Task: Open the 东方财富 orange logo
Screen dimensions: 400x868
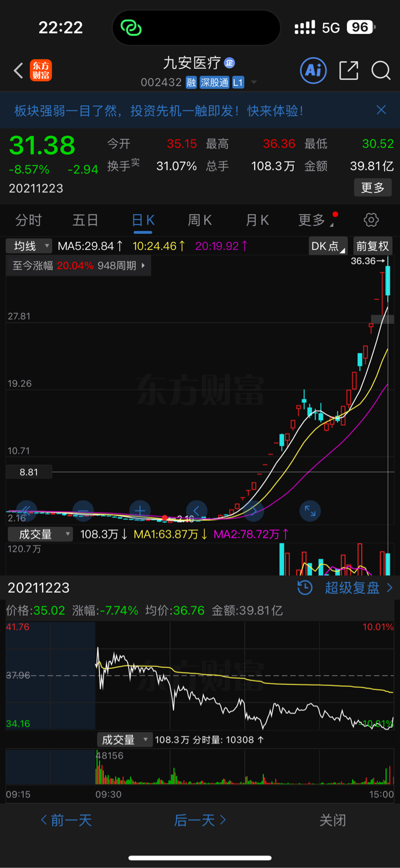Action: point(41,70)
